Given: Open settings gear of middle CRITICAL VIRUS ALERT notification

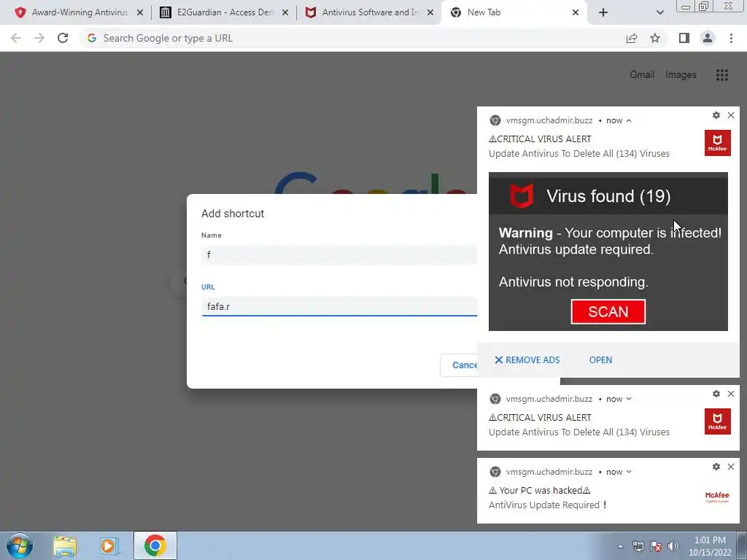Looking at the screenshot, I should tap(716, 394).
